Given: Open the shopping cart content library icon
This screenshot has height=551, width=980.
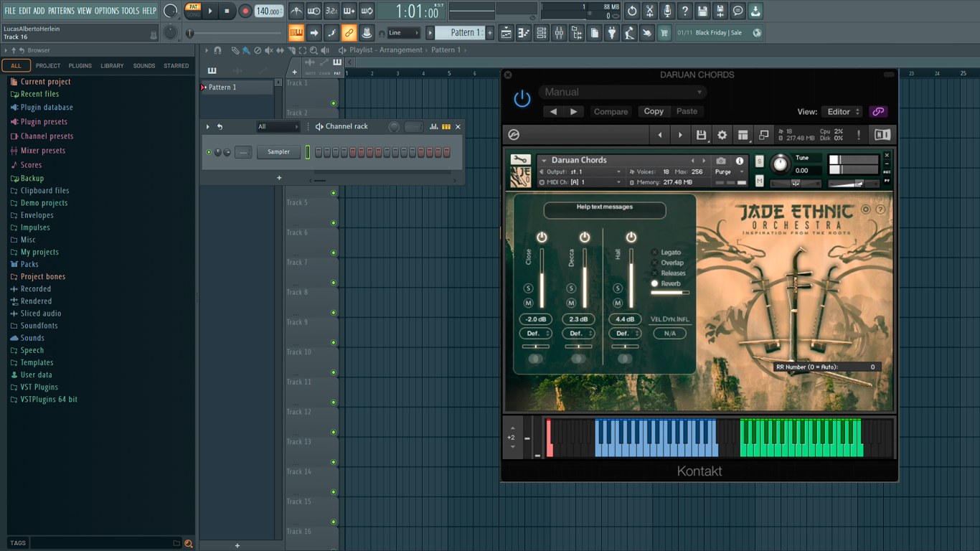Looking at the screenshot, I should tap(664, 32).
